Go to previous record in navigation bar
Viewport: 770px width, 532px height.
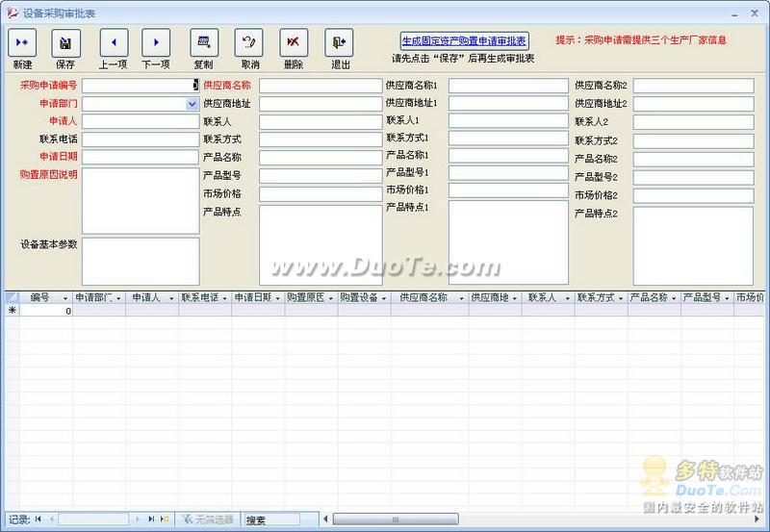[x=51, y=519]
